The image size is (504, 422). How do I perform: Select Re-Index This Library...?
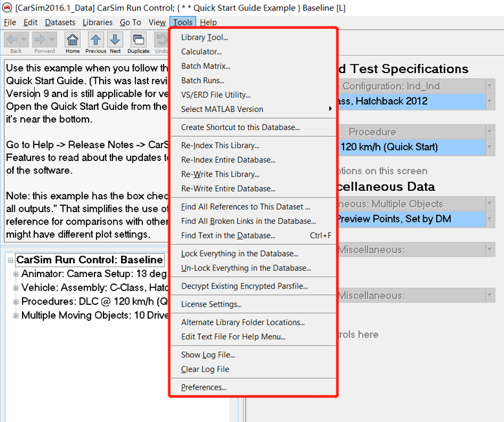click(x=253, y=146)
